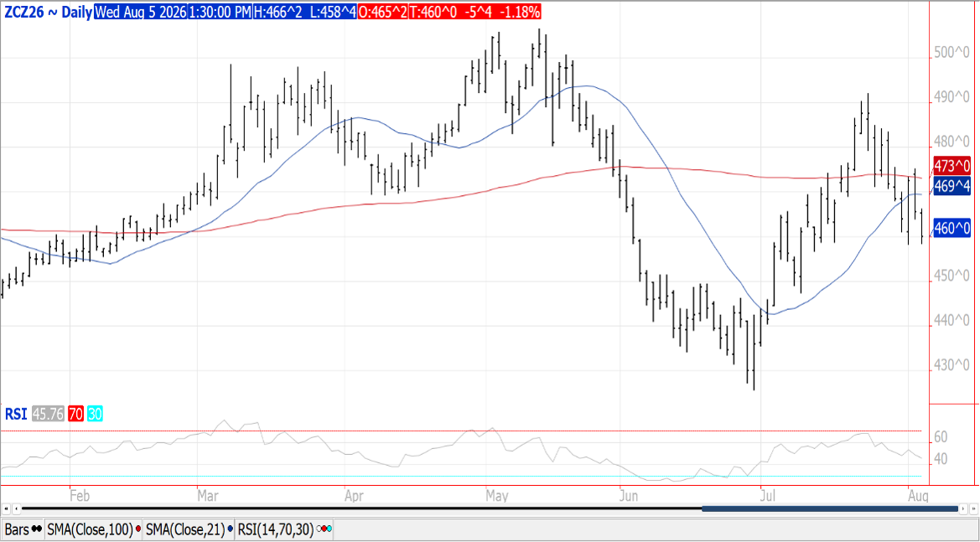Image resolution: width=980 pixels, height=542 pixels.
Task: Jump to chart start with double-left arrow
Action: [x=7, y=508]
